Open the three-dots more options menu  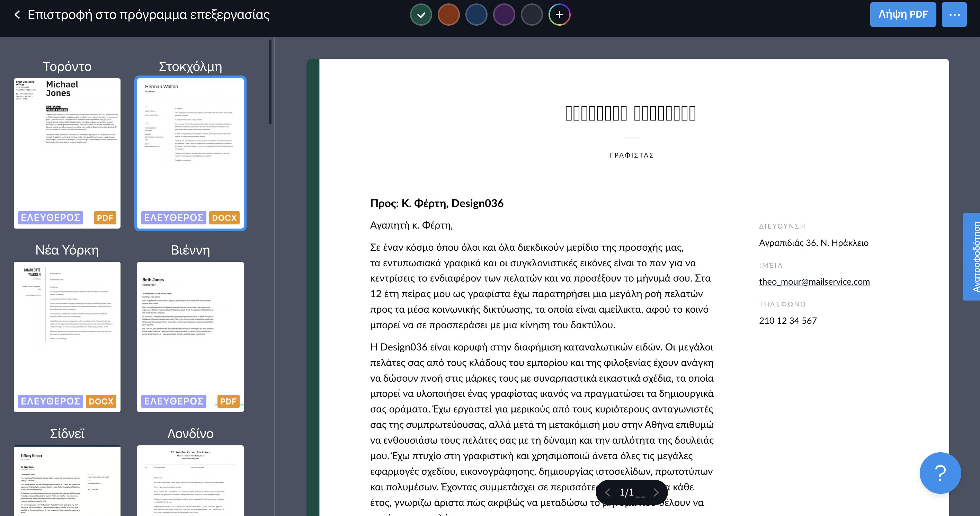(954, 15)
